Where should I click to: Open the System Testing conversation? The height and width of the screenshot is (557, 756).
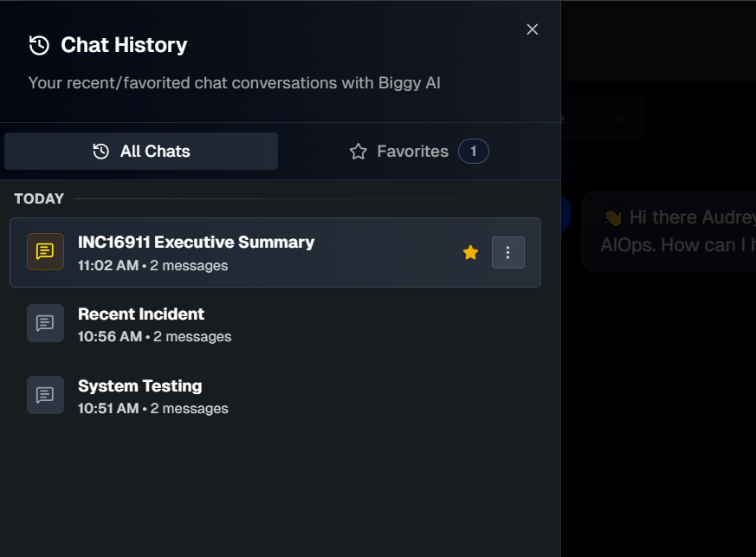(x=139, y=386)
